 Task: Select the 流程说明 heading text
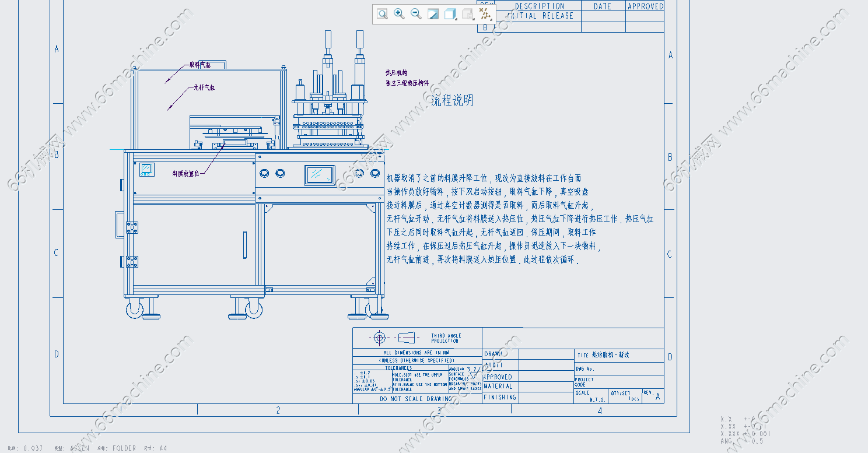tap(452, 100)
